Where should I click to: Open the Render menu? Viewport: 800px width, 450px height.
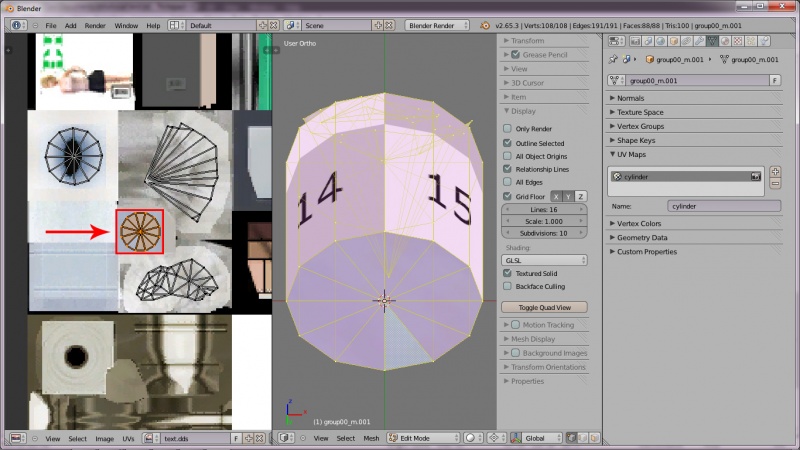(x=95, y=25)
